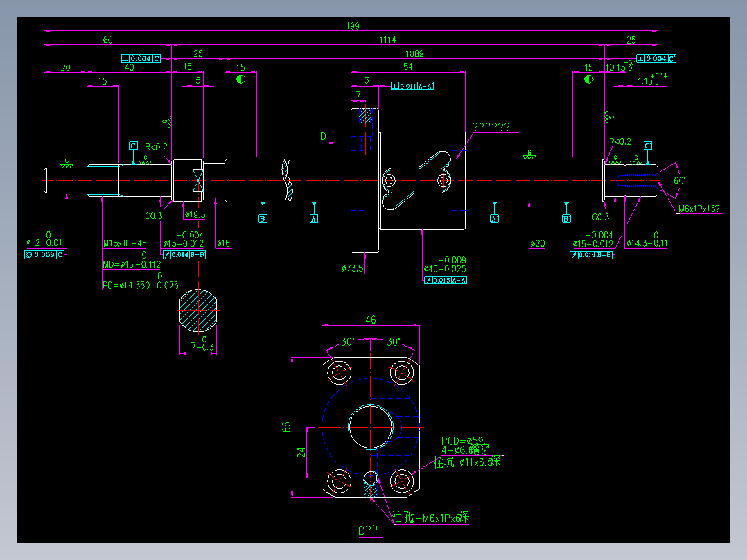Click the concentricity frame 0.009 C
Screen dimensions: 747x560
[x=43, y=255]
